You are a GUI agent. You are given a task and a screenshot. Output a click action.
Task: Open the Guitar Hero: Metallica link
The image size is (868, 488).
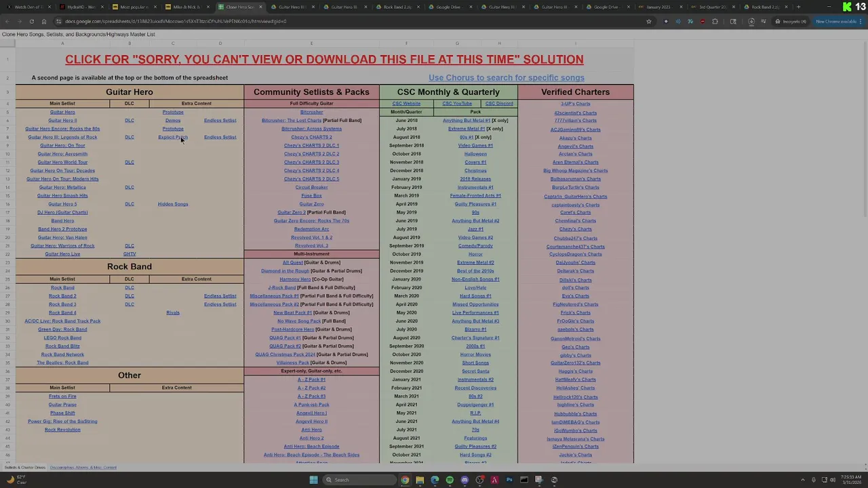(62, 187)
